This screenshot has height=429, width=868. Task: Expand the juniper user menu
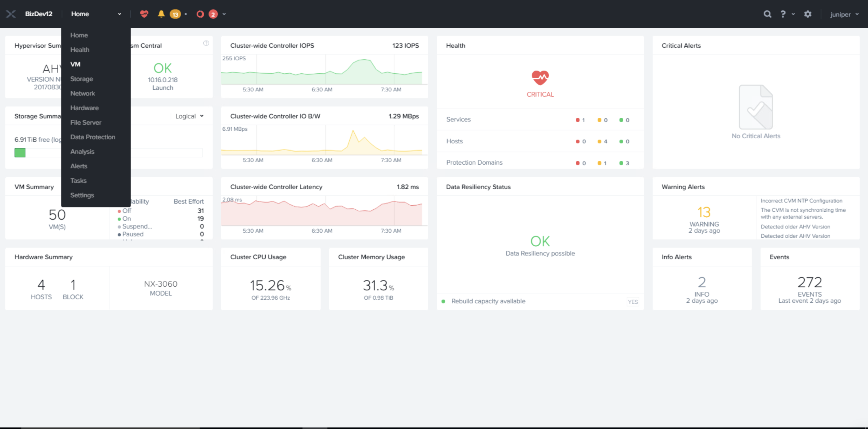point(844,14)
